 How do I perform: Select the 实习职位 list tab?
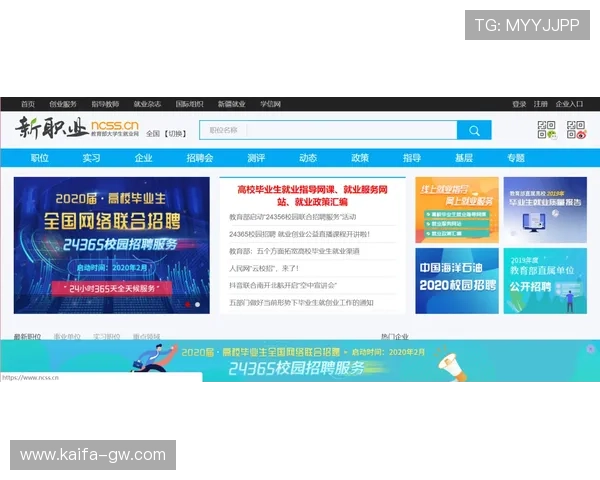click(x=107, y=336)
